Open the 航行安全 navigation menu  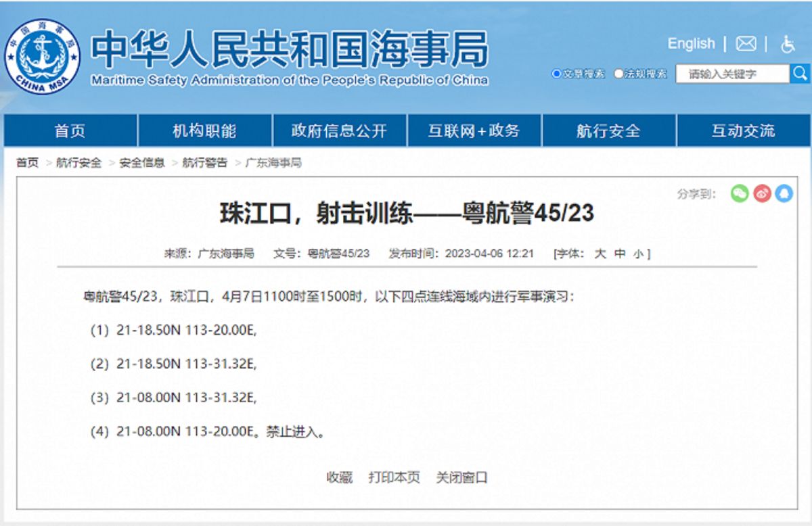(x=606, y=131)
